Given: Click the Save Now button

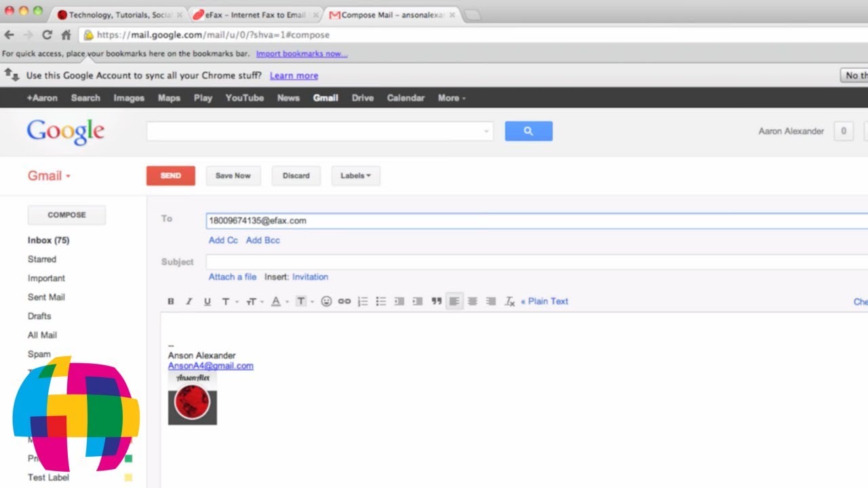Looking at the screenshot, I should point(233,176).
